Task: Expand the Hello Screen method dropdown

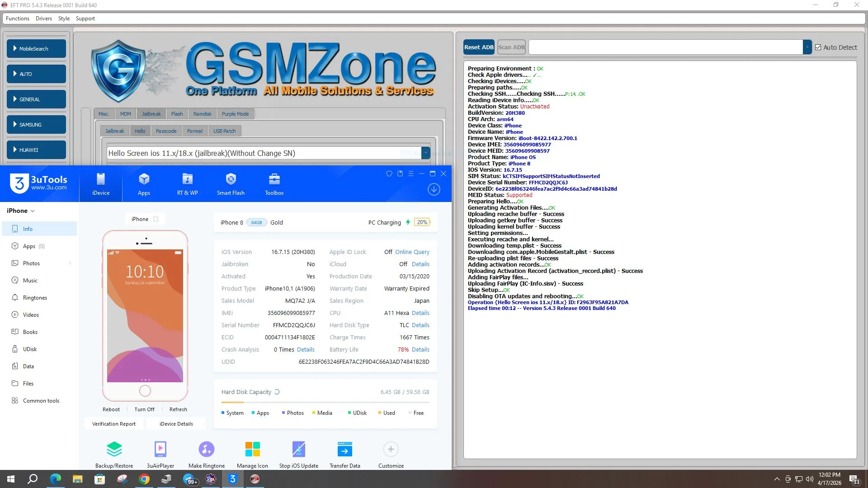Action: point(425,153)
